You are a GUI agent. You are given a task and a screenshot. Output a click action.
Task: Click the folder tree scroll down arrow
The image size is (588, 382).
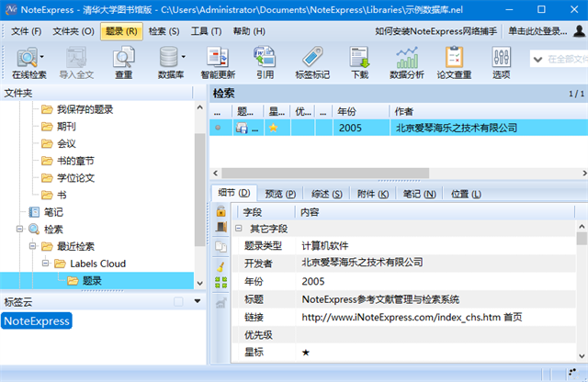tap(200, 283)
